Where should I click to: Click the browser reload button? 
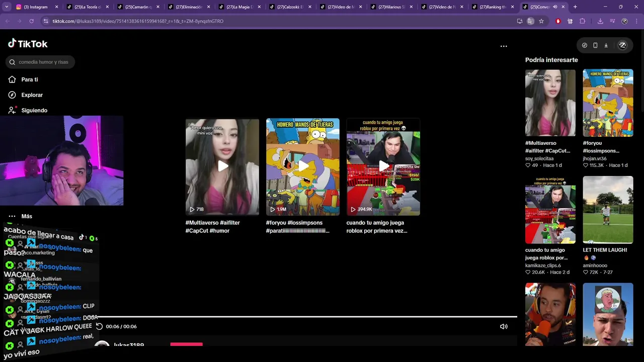point(31,21)
